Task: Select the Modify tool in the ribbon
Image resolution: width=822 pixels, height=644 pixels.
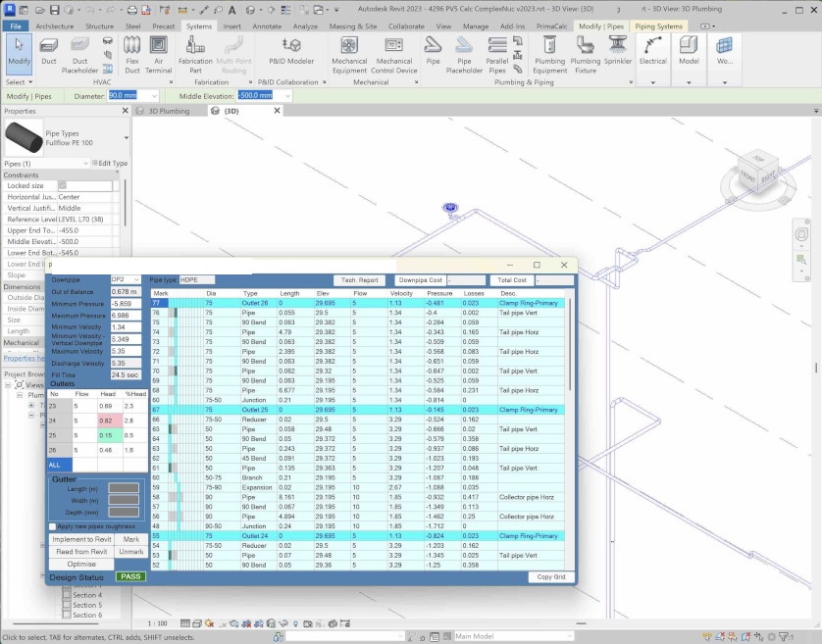Action: tap(20, 55)
